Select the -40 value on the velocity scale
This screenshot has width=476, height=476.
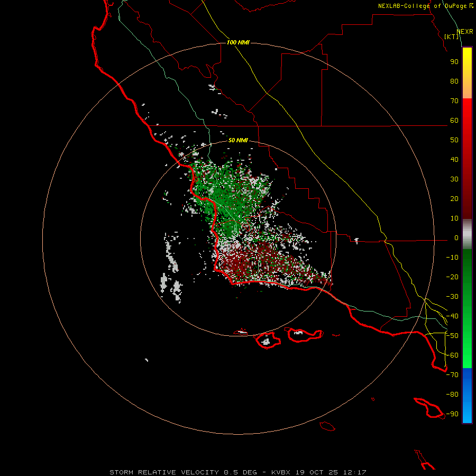(452, 316)
